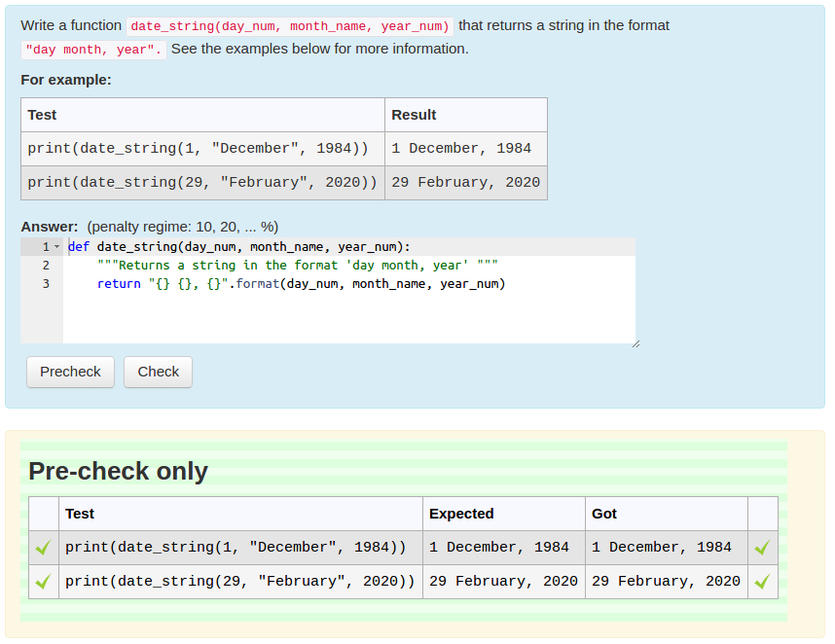The width and height of the screenshot is (835, 644).
Task: Click the 'def date_string' line in editor
Action: click(x=239, y=247)
